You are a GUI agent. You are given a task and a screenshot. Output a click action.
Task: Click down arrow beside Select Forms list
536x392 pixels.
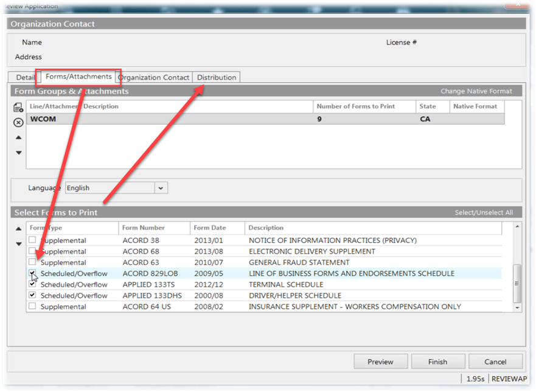18,244
